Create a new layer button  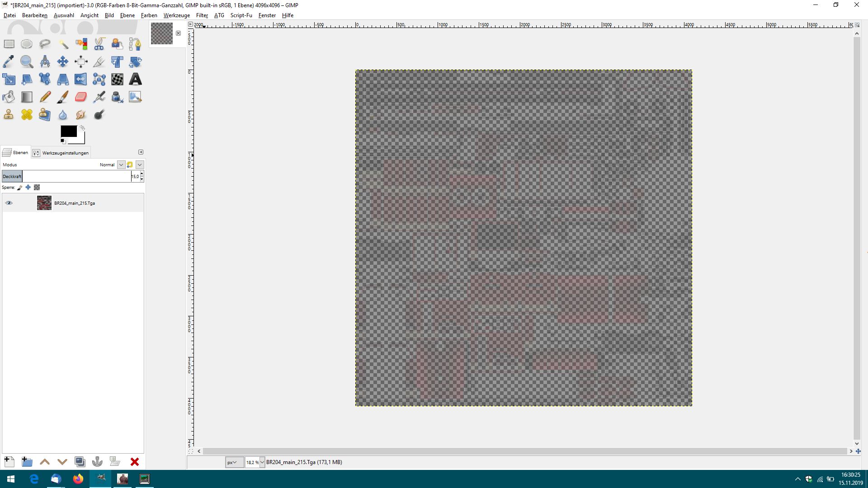pos(9,461)
